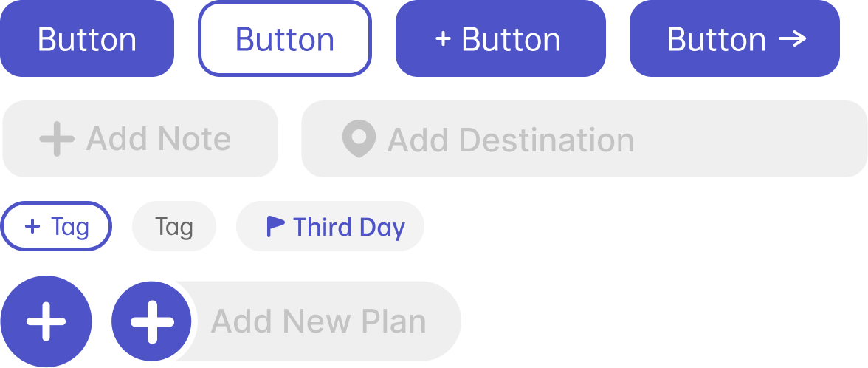Image resolution: width=868 pixels, height=368 pixels.
Task: Click the flag icon on Third Day chip
Action: [x=275, y=227]
